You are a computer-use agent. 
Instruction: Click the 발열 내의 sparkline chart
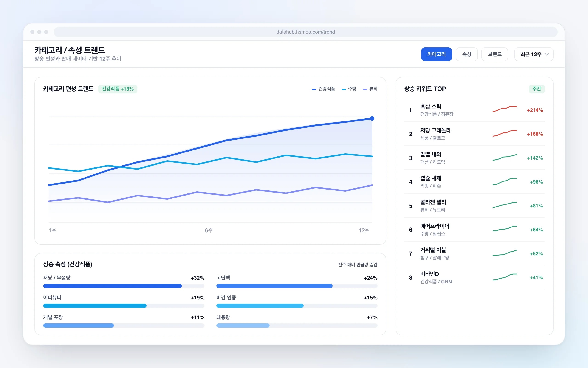[505, 157]
